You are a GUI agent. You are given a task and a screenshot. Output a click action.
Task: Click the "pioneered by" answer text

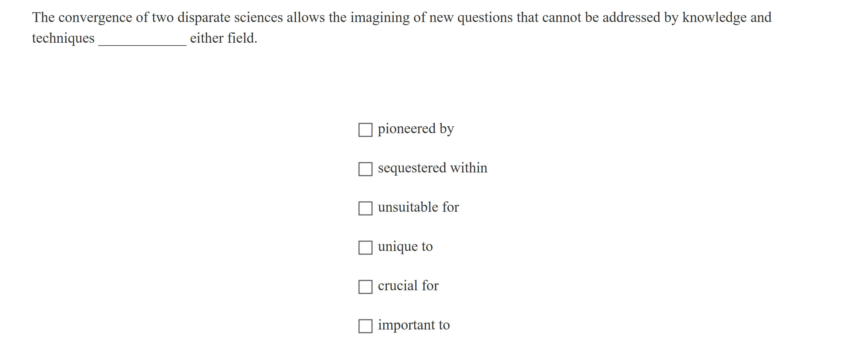tap(416, 128)
